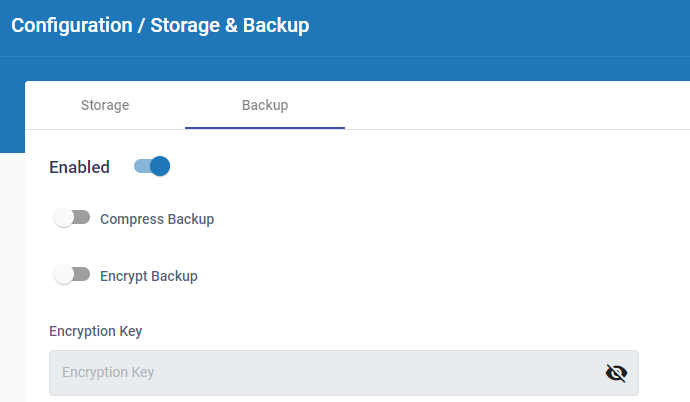Turn on the Compress Backup toggle
This screenshot has height=402, width=690.
72,218
